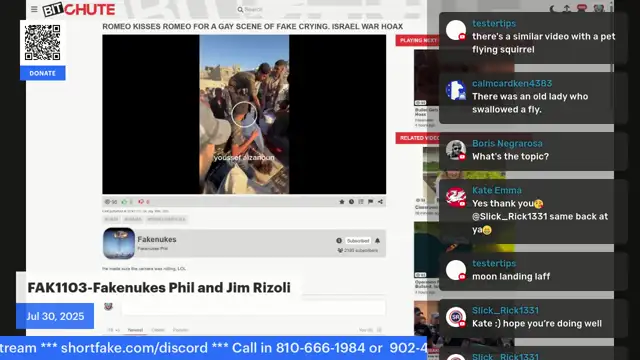
Task: Click 'FAK1103-Fakenukes Phil and Jim Rizoli' overlay title
Action: pos(159,287)
